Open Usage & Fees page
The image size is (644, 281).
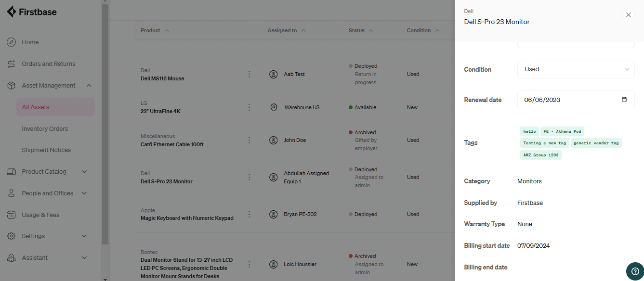pos(40,215)
